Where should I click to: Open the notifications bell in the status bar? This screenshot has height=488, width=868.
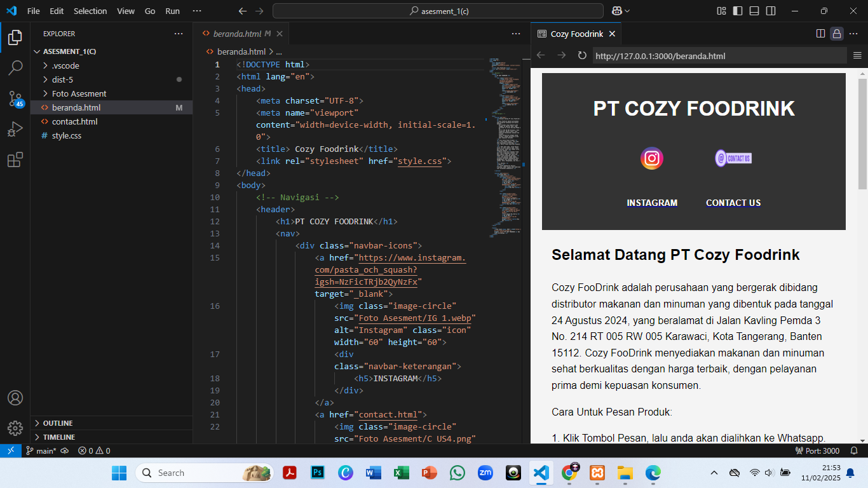(854, 451)
